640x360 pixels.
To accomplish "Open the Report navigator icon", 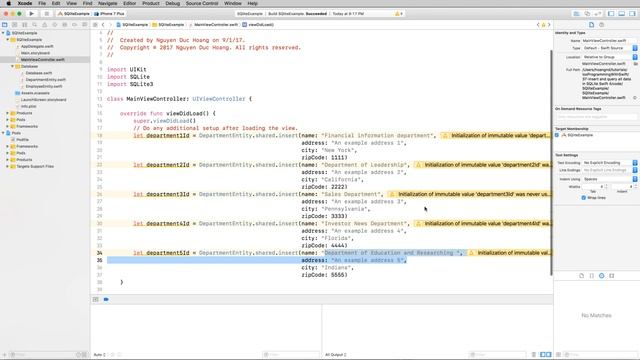I will [x=84, y=24].
